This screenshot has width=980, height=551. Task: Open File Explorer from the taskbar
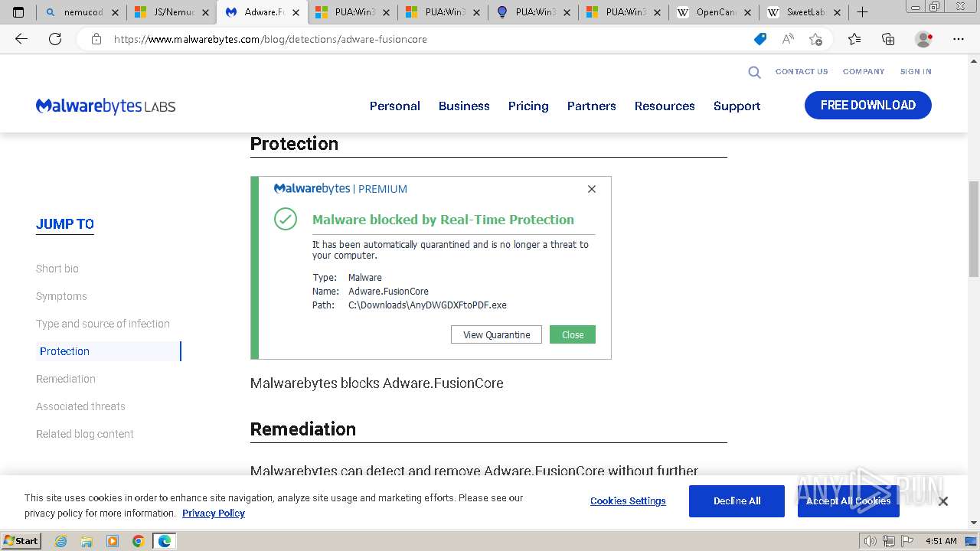click(87, 541)
